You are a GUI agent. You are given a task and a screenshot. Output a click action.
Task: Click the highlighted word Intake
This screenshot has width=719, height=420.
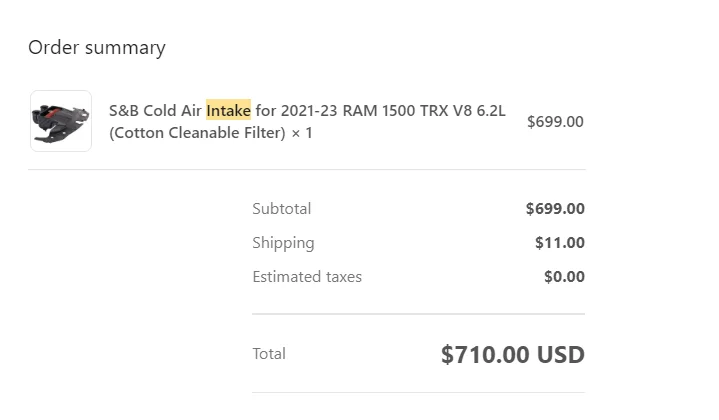(x=228, y=110)
